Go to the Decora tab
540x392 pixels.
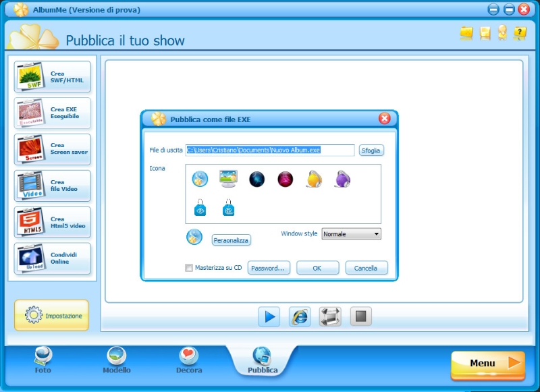(189, 360)
